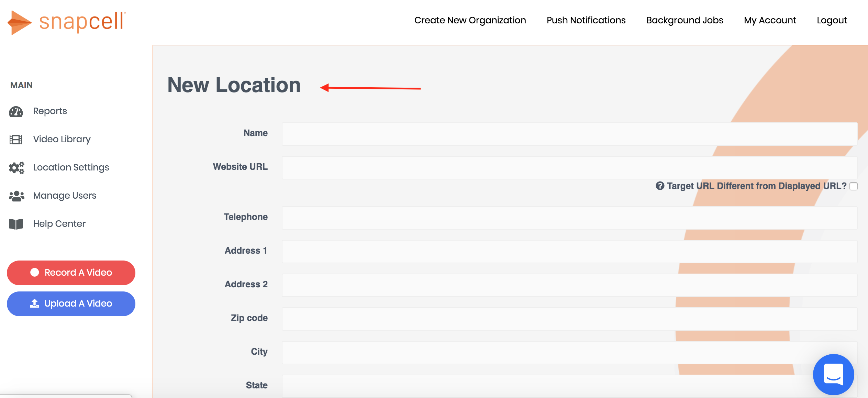Open the Intercom chat bubble
The image size is (868, 398).
tap(833, 374)
